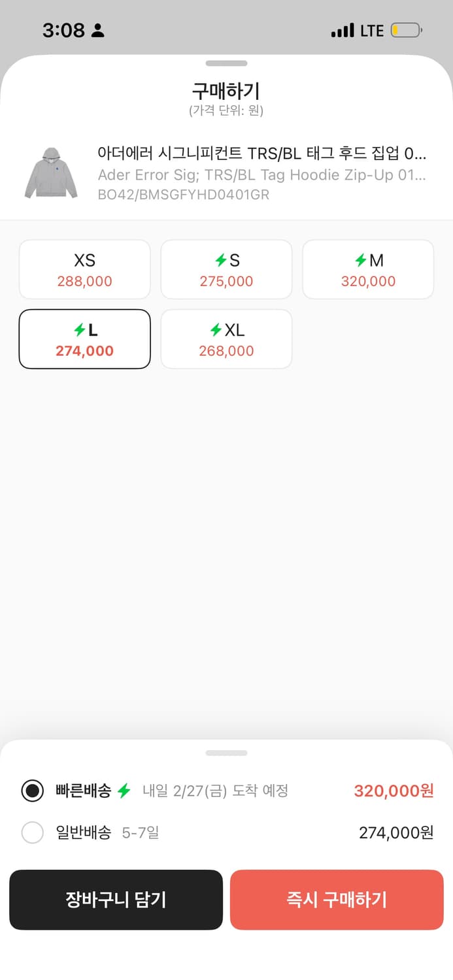Open the gray hoodie product thumbnail
The width and height of the screenshot is (453, 980).
coord(51,173)
